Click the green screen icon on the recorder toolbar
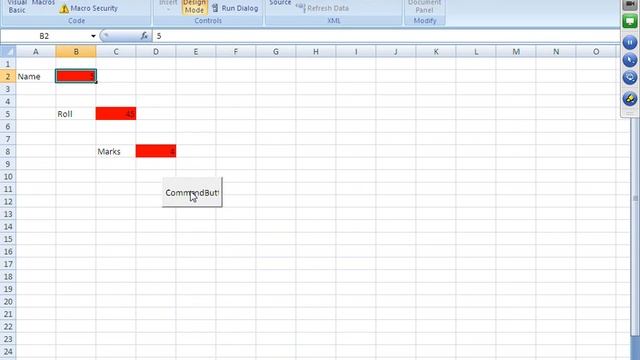This screenshot has width=640, height=360. tap(630, 21)
